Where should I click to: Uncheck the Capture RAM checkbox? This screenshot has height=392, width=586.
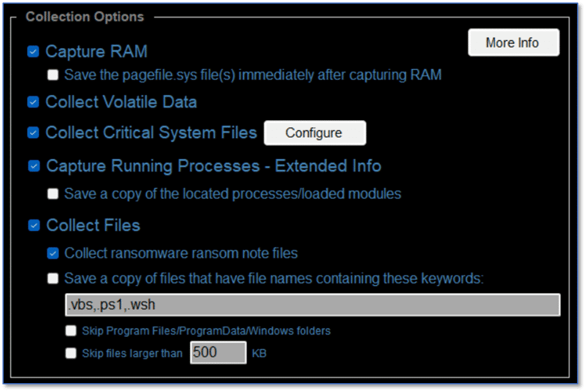tap(34, 51)
